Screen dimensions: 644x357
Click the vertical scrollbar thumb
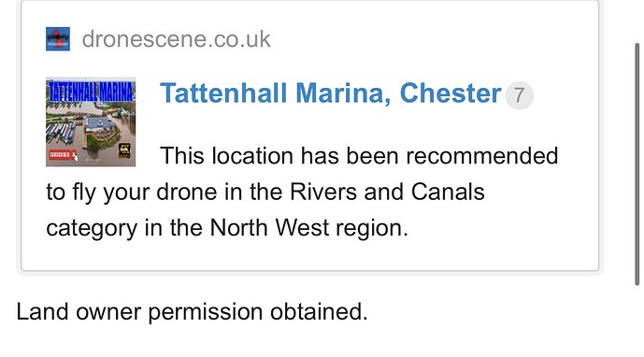click(637, 164)
